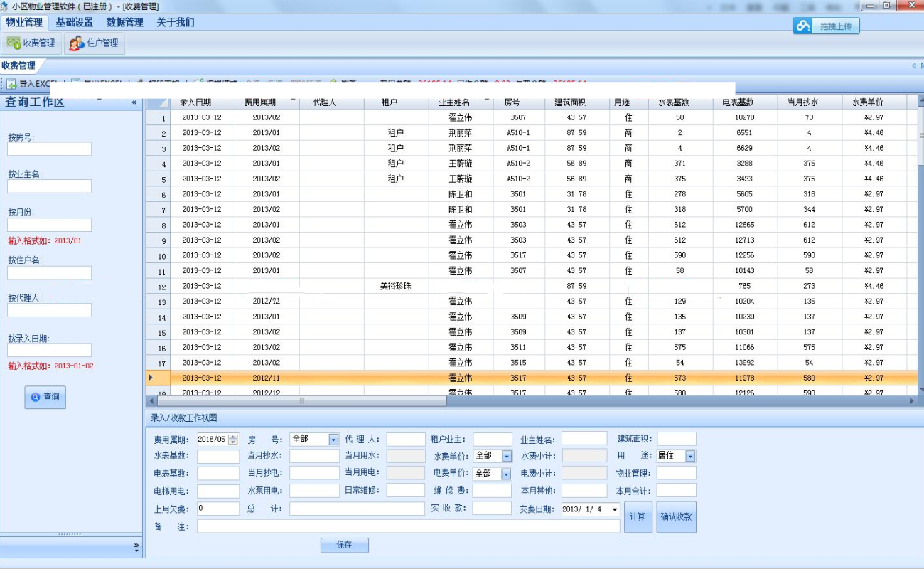
Task: Click the 按房号 search input field
Action: pos(50,149)
